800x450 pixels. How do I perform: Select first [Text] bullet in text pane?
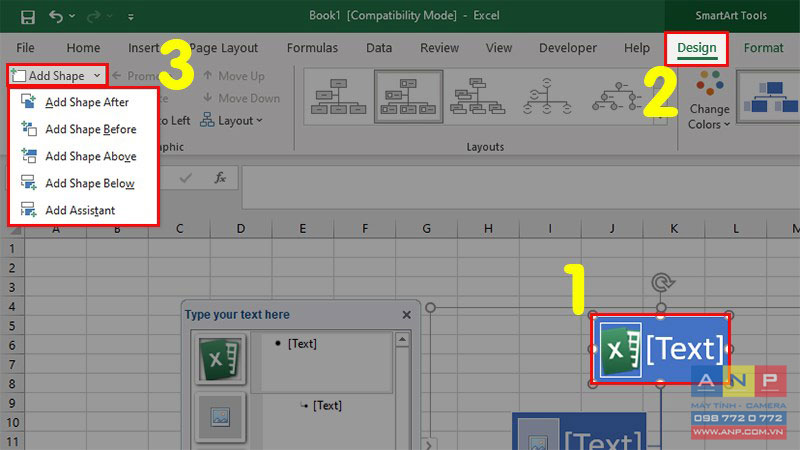pyautogui.click(x=302, y=344)
